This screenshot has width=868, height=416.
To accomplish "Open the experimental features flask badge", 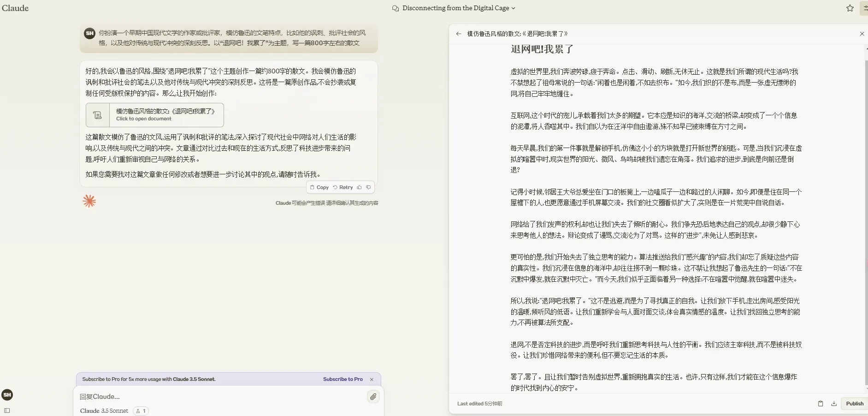I will click(141, 411).
